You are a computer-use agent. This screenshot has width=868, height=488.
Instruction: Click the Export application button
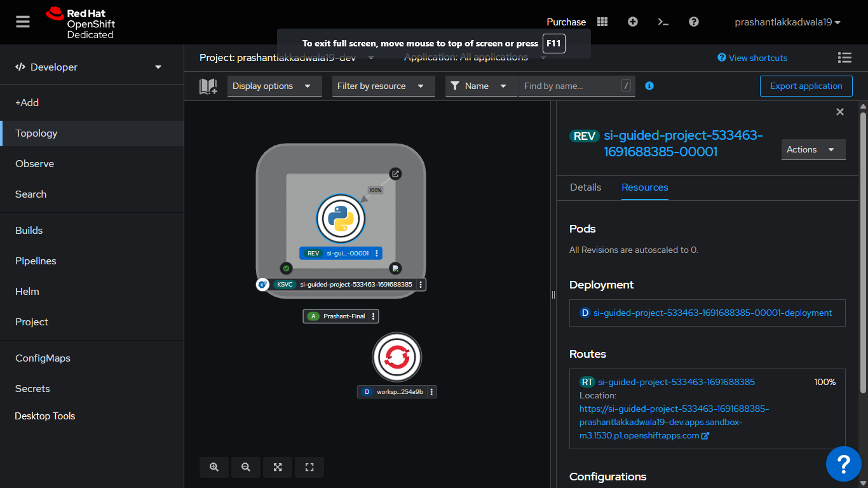click(x=806, y=86)
